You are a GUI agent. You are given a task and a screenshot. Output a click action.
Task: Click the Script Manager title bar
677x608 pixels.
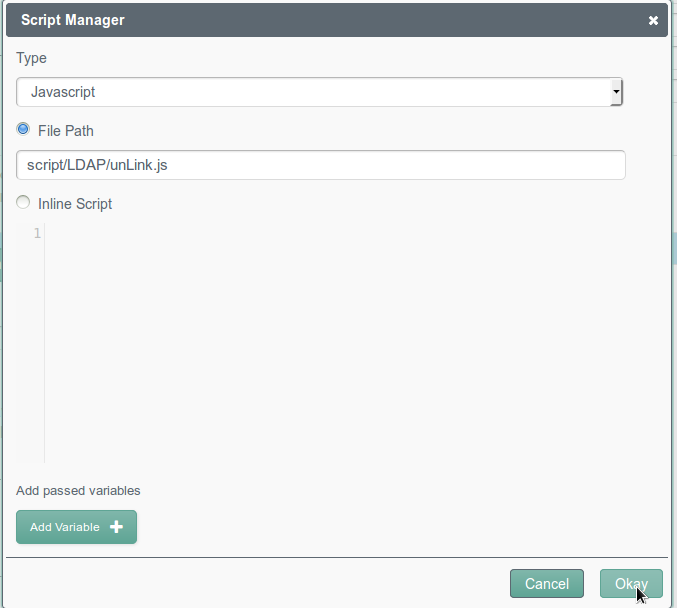[x=337, y=20]
